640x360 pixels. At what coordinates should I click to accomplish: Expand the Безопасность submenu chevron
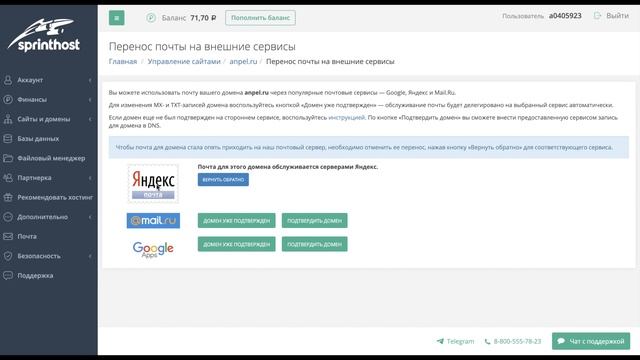click(x=90, y=256)
